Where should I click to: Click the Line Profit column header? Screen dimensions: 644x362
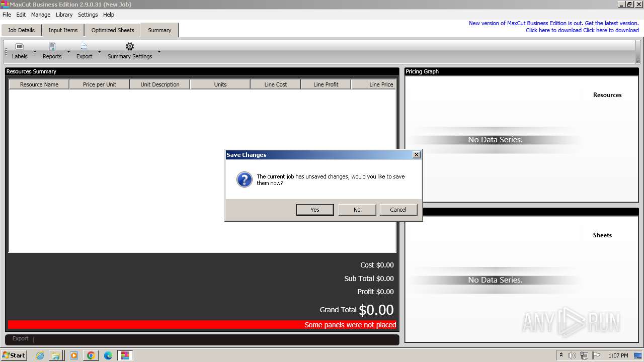pos(326,84)
